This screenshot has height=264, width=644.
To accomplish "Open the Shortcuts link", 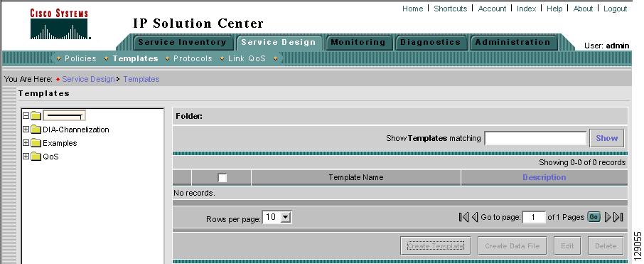I will pyautogui.click(x=450, y=9).
